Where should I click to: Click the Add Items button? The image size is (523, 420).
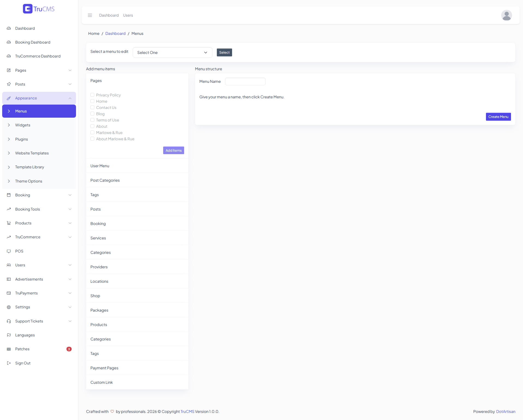click(x=174, y=150)
